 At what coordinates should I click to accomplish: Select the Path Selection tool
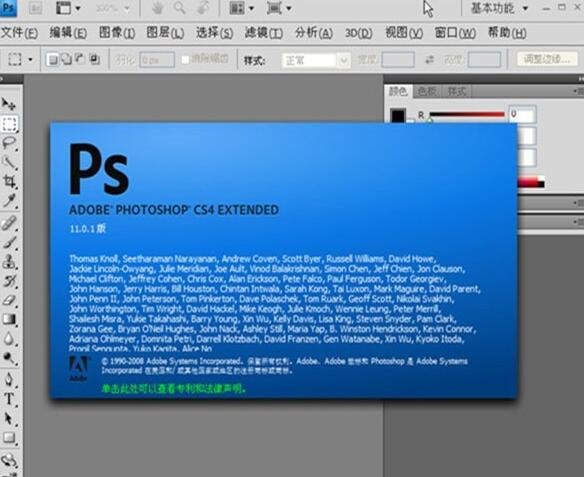coord(9,419)
